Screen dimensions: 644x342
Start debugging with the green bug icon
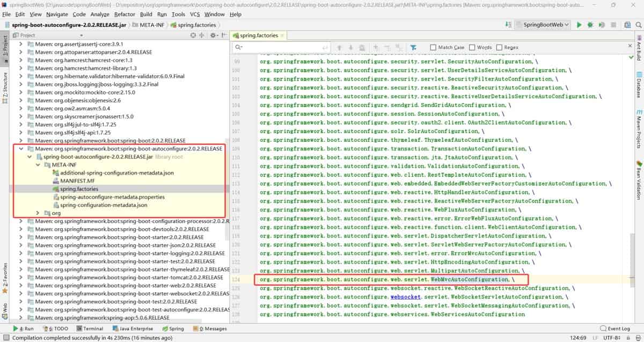[590, 25]
